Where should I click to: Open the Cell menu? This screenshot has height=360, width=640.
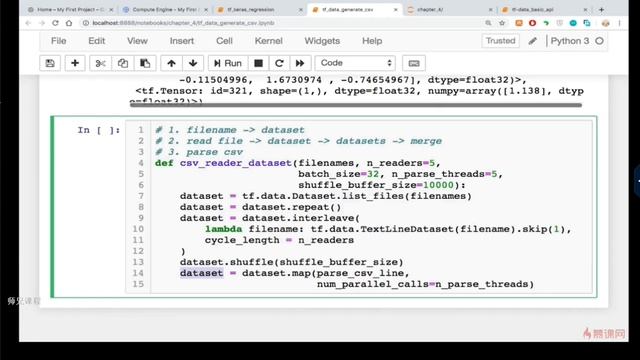coord(224,41)
